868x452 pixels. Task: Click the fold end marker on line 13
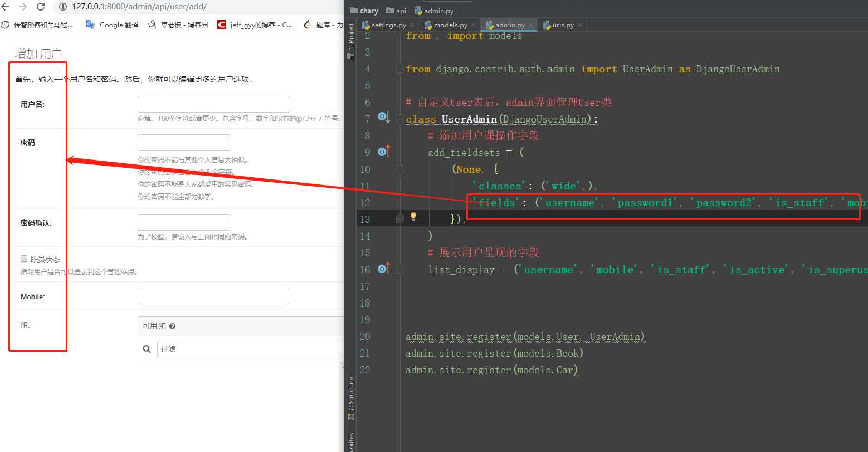pos(399,219)
